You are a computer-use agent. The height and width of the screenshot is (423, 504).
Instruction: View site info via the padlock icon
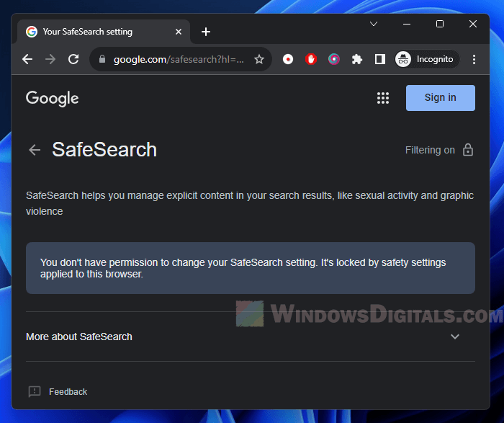102,59
